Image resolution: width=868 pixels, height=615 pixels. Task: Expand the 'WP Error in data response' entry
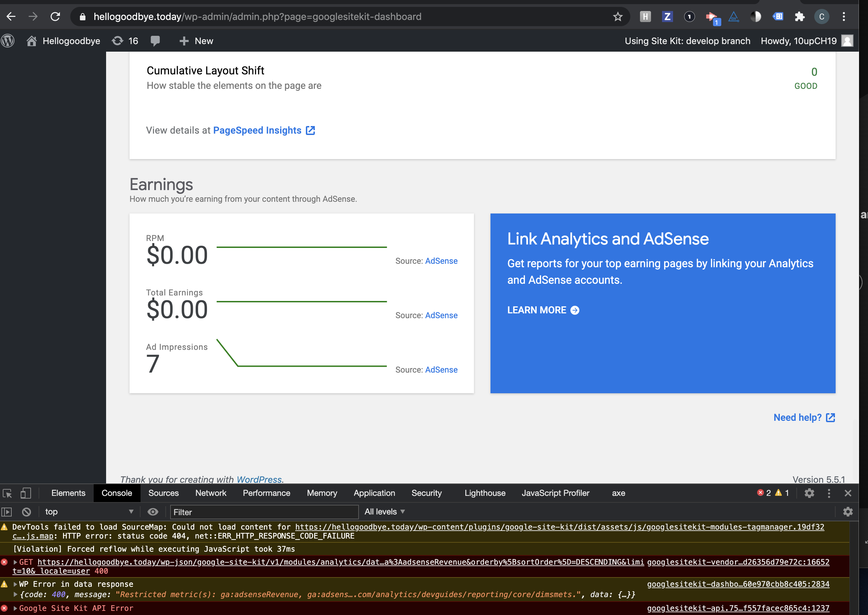click(15, 584)
